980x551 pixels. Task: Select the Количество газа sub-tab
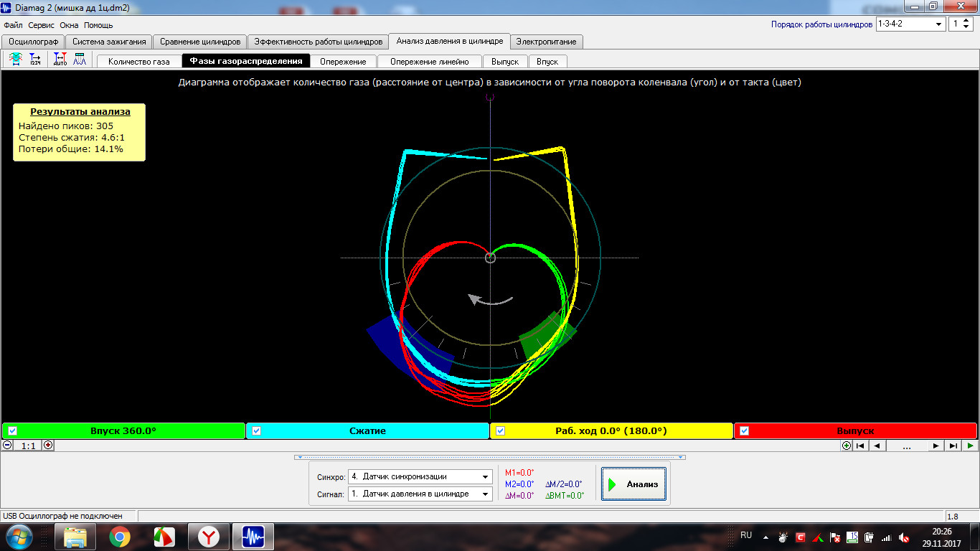pyautogui.click(x=139, y=62)
